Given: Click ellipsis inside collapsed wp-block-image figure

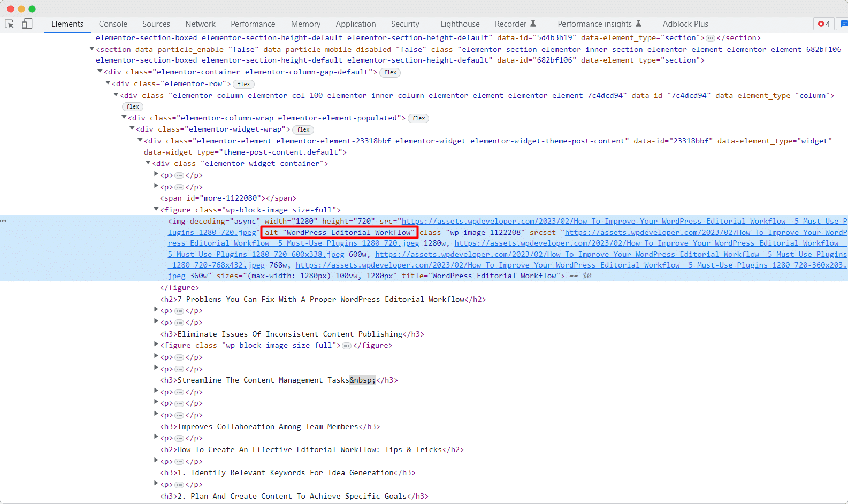Looking at the screenshot, I should pyautogui.click(x=347, y=346).
